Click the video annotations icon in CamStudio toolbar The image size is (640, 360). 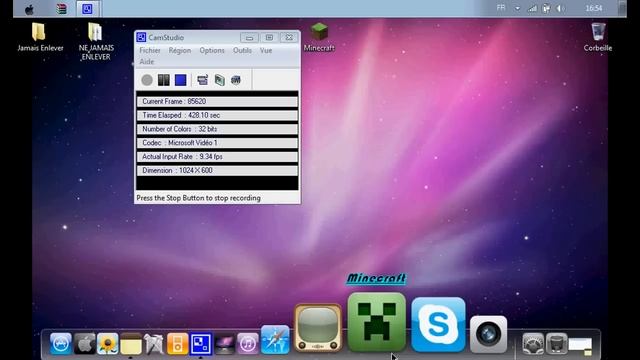220,80
